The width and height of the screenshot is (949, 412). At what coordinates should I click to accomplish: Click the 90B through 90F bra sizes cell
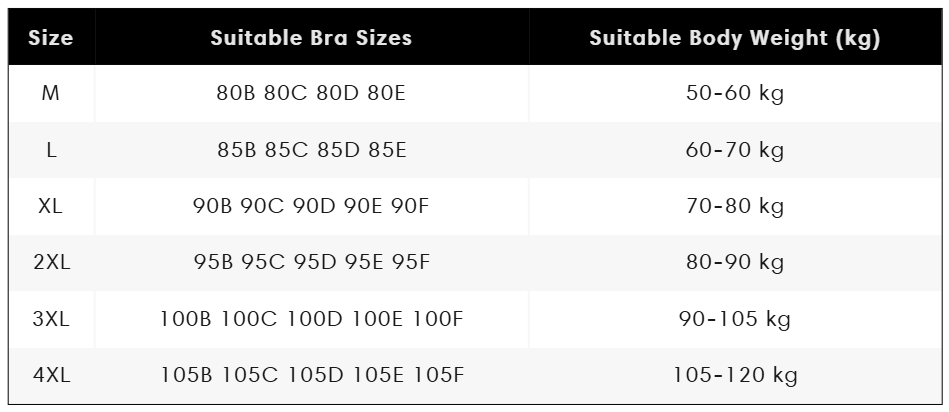[312, 206]
